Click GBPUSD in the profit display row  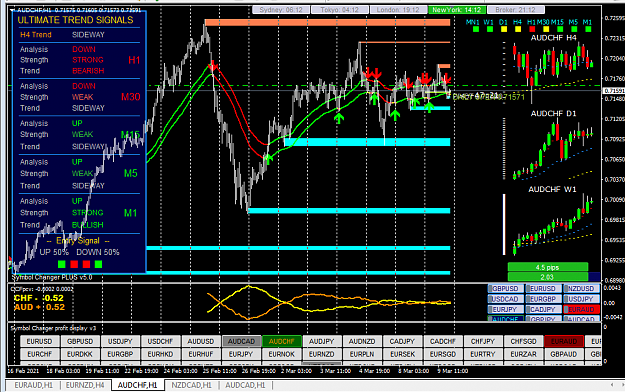click(80, 341)
